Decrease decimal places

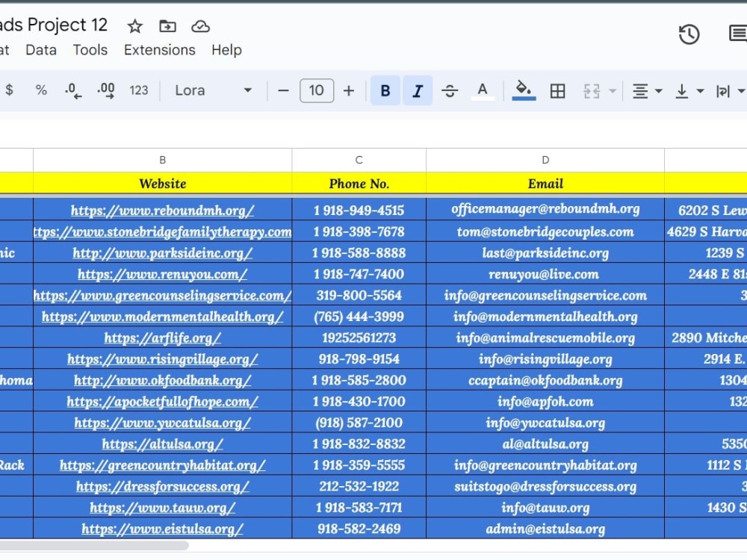[72, 90]
